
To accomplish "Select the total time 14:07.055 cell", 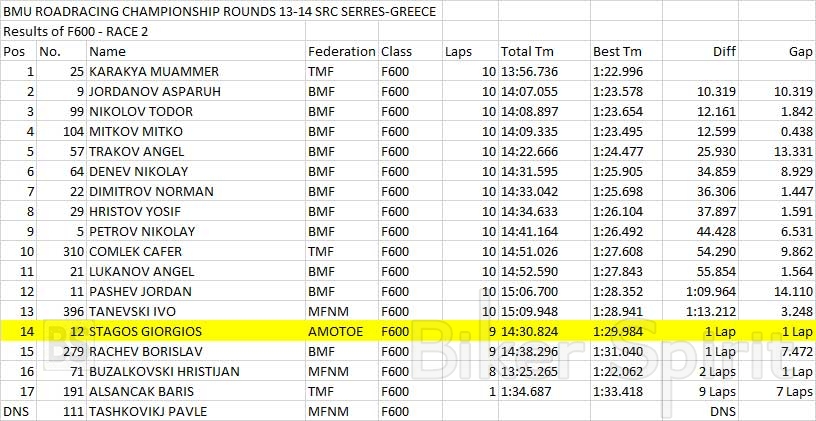I will point(530,91).
